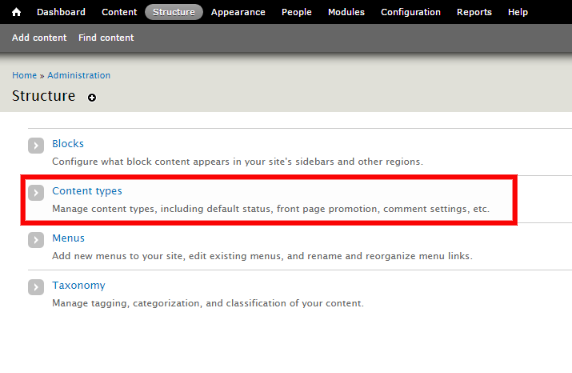This screenshot has width=572, height=373.
Task: Click the 'Manage tagging' description text
Action: 208,303
